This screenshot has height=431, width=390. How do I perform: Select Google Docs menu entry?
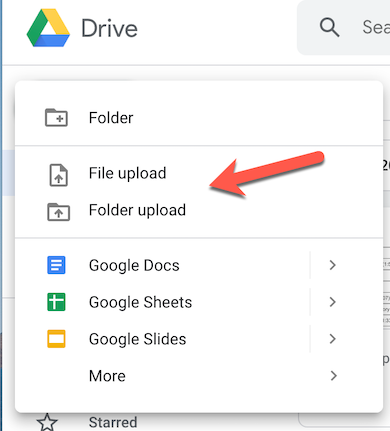tap(199, 265)
